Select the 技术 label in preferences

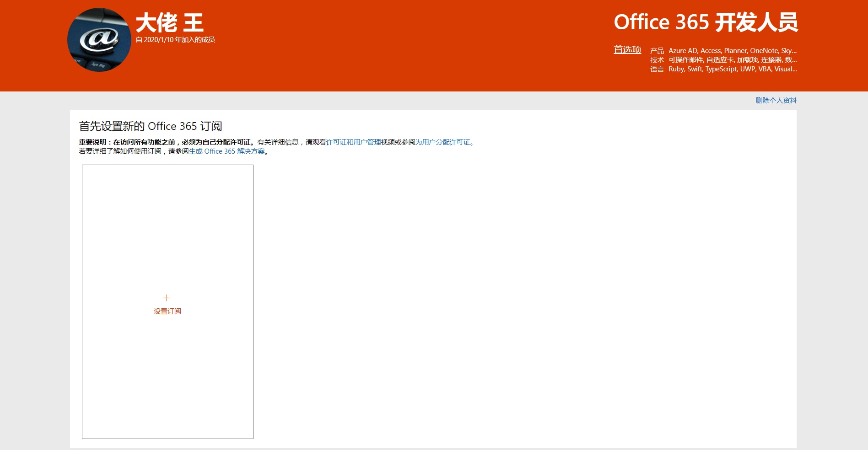coord(657,60)
